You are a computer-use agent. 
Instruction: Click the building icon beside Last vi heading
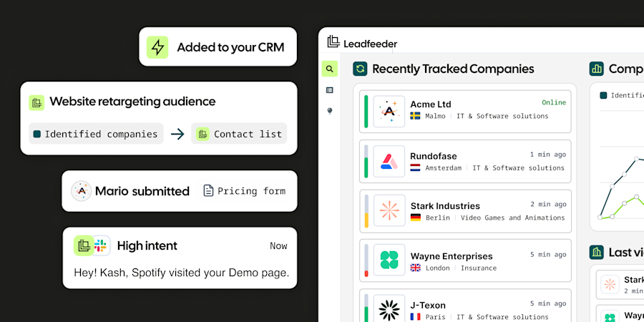click(596, 252)
